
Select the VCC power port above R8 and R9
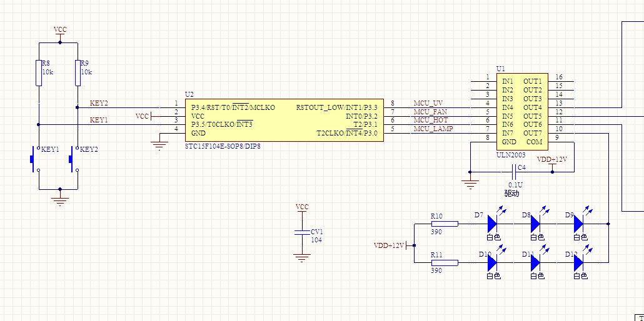click(x=60, y=31)
